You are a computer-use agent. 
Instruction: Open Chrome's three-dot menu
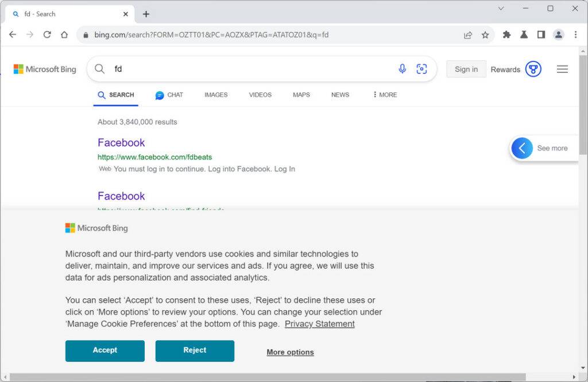[575, 34]
